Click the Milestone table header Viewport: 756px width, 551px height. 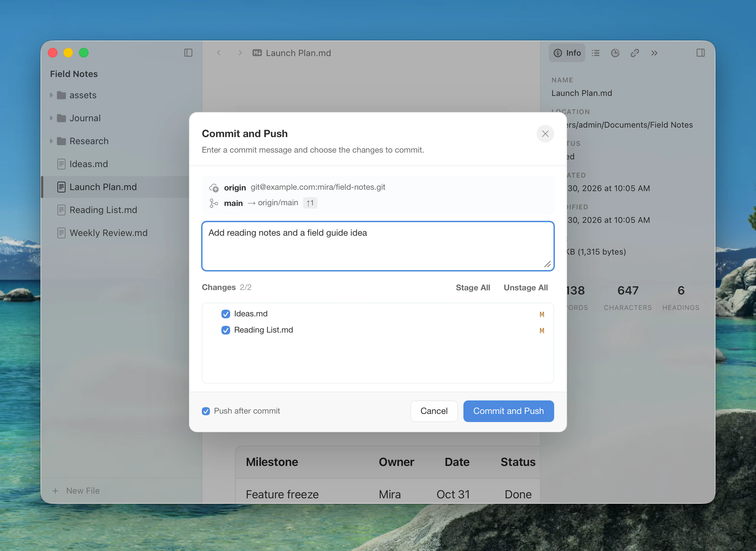pyautogui.click(x=272, y=462)
